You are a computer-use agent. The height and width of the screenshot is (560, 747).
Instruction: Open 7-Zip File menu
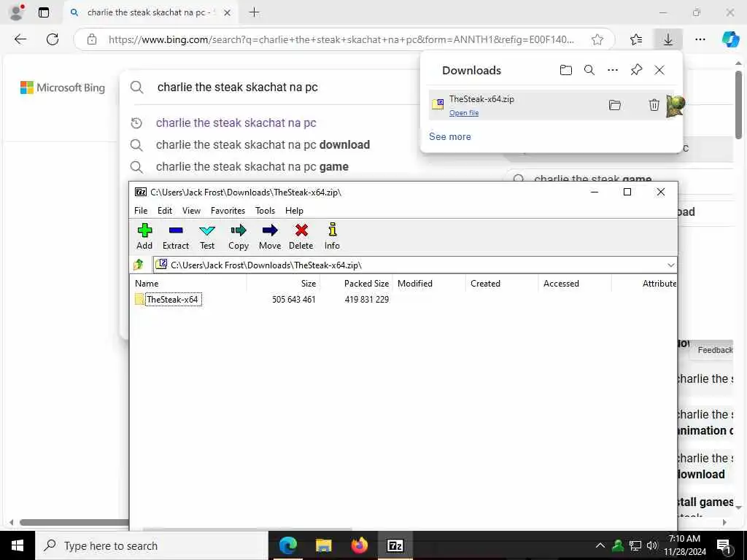pyautogui.click(x=141, y=211)
